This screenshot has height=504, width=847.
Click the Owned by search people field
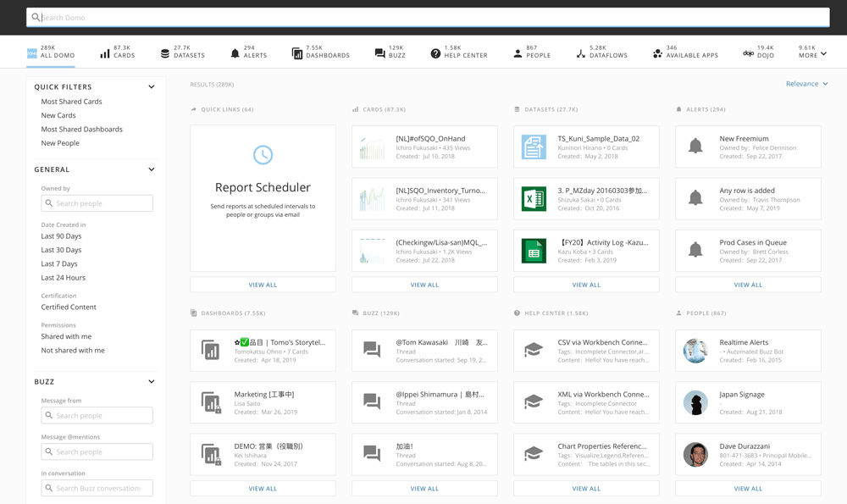coord(97,203)
